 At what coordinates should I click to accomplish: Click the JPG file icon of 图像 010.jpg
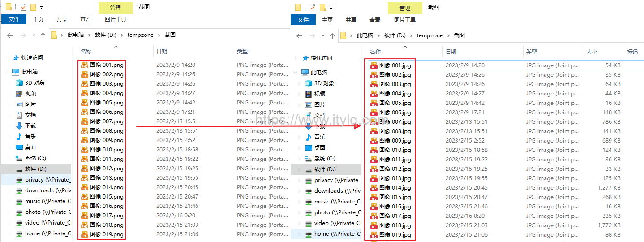pyautogui.click(x=374, y=150)
